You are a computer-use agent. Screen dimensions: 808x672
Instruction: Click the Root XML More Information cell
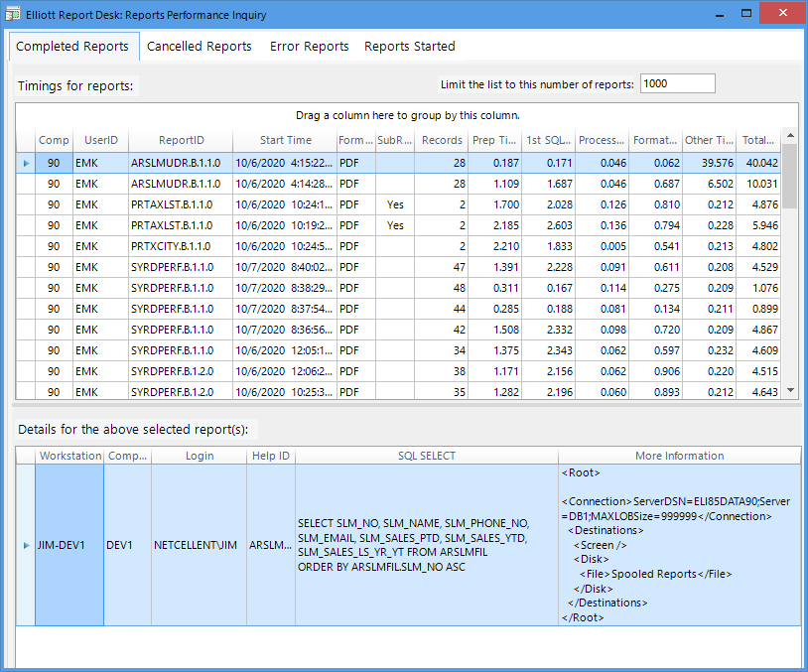[679, 545]
